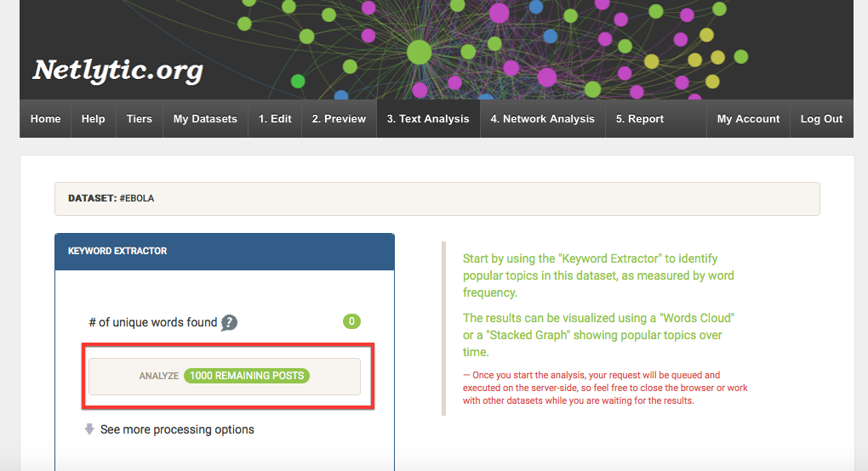Switch to the 1. Edit step
Viewport: 868px width, 471px height.
(275, 119)
